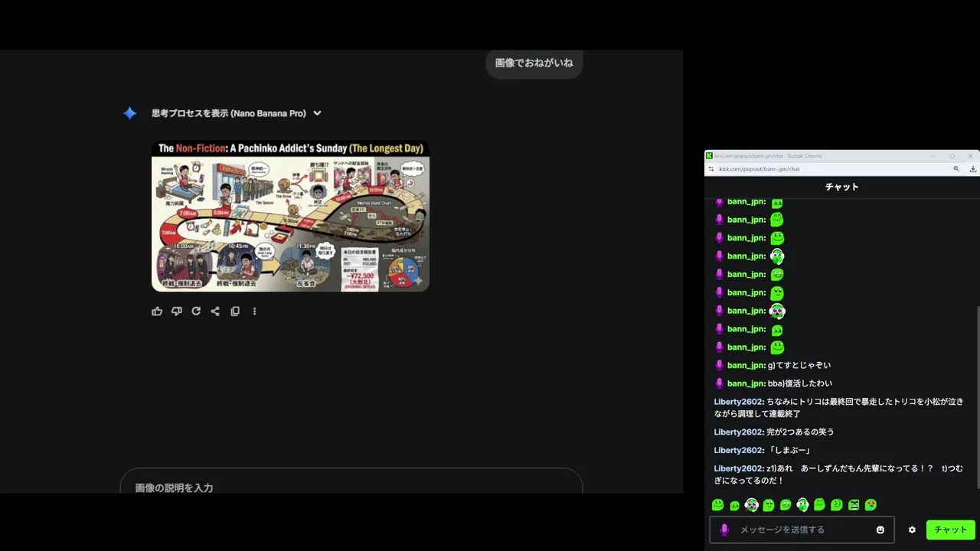Image resolution: width=980 pixels, height=551 pixels.
Task: Insert the small squinting green quick emote
Action: point(735,506)
